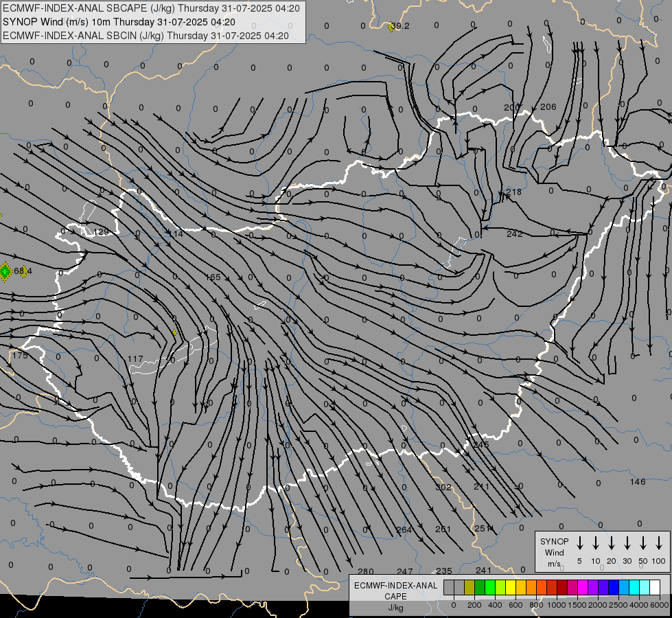Image resolution: width=672 pixels, height=618 pixels.
Task: Click the 261 value on the map
Action: tap(443, 529)
